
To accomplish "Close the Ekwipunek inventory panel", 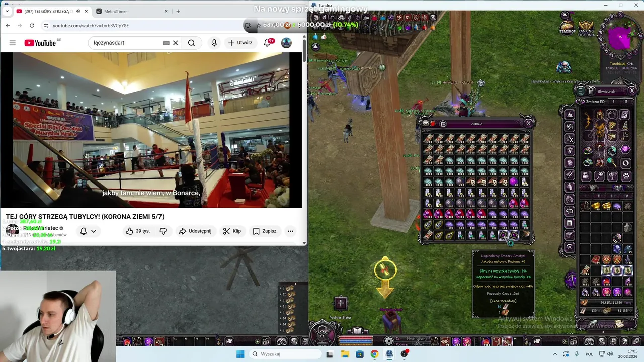I will tap(632, 91).
